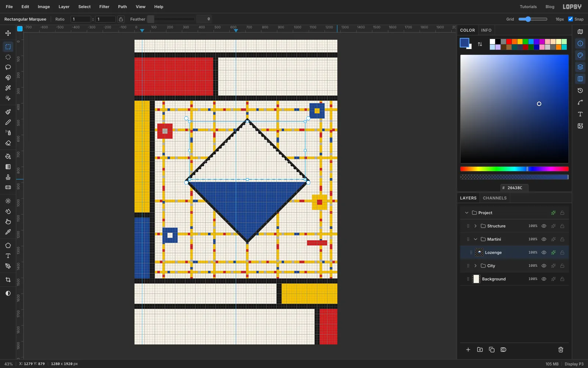Click the hex color input field
The image size is (588, 368).
(514, 188)
